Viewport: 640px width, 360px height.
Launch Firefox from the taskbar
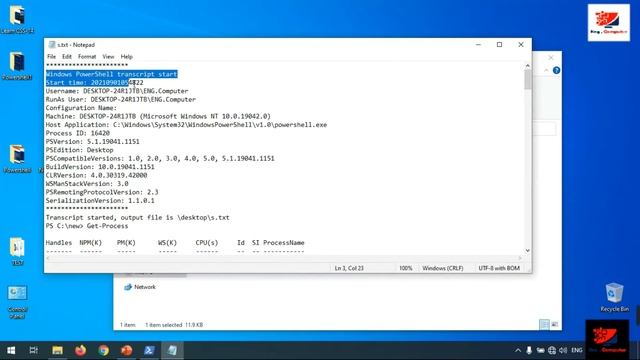80,350
